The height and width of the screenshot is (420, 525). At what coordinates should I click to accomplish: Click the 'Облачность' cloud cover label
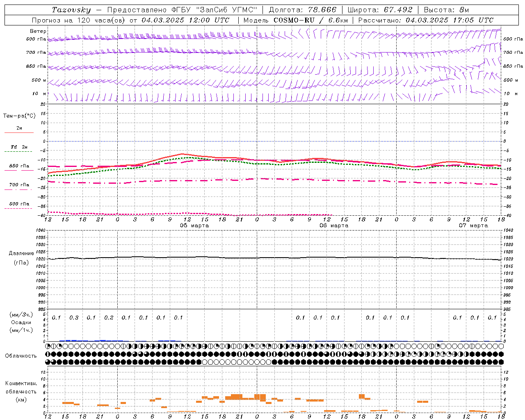pos(21,356)
